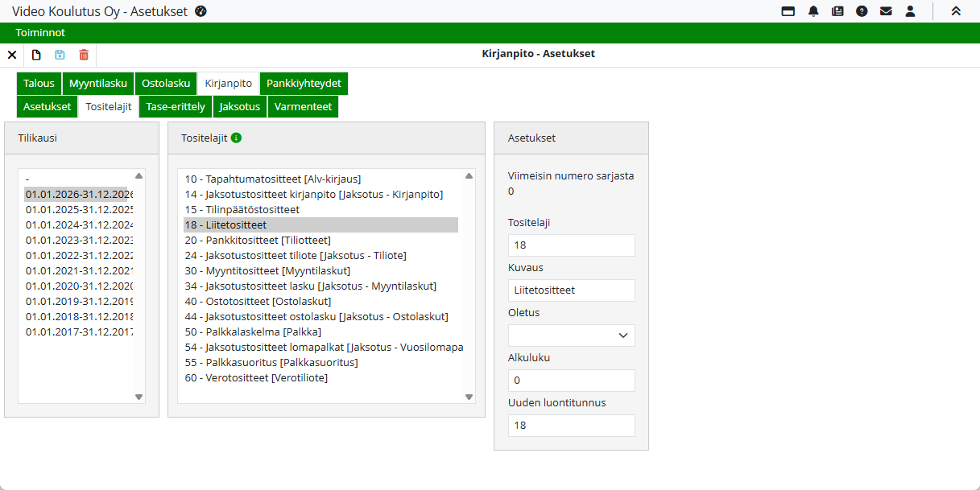Click the new document icon in the toolbar

point(36,55)
